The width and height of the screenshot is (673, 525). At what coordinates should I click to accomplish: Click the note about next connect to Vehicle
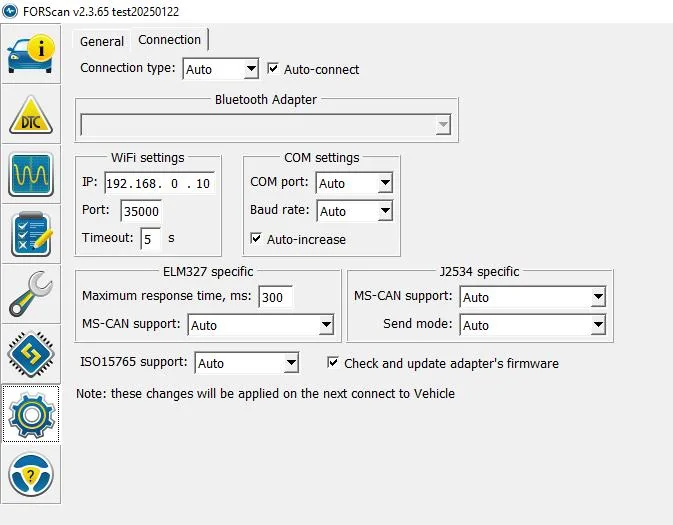[265, 394]
